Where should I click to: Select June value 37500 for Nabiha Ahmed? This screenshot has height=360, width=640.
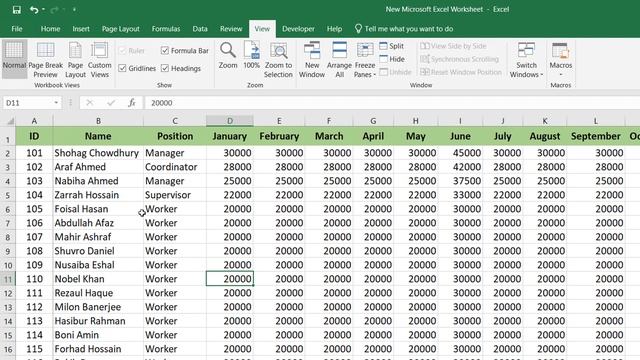click(460, 181)
